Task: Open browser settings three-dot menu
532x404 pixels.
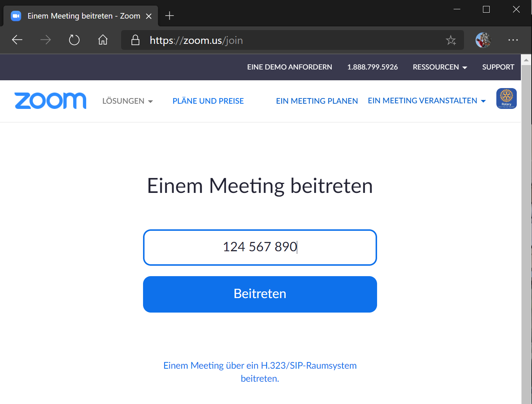Action: click(513, 40)
